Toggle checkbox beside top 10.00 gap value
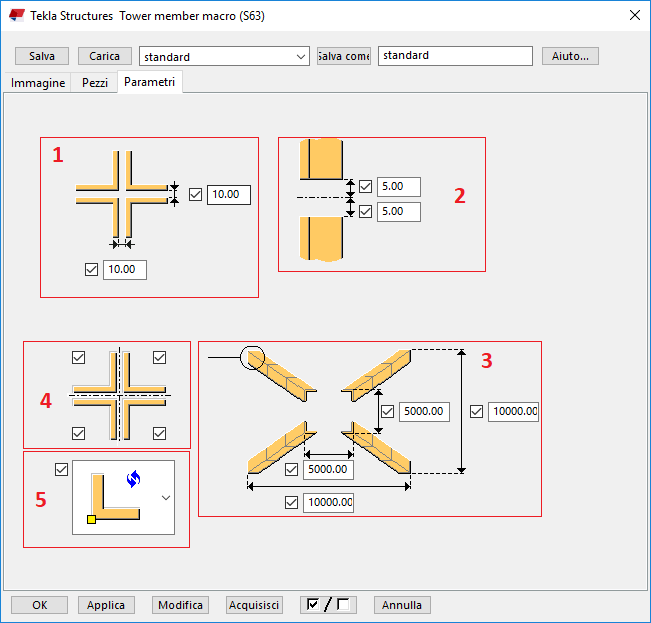 pos(195,194)
